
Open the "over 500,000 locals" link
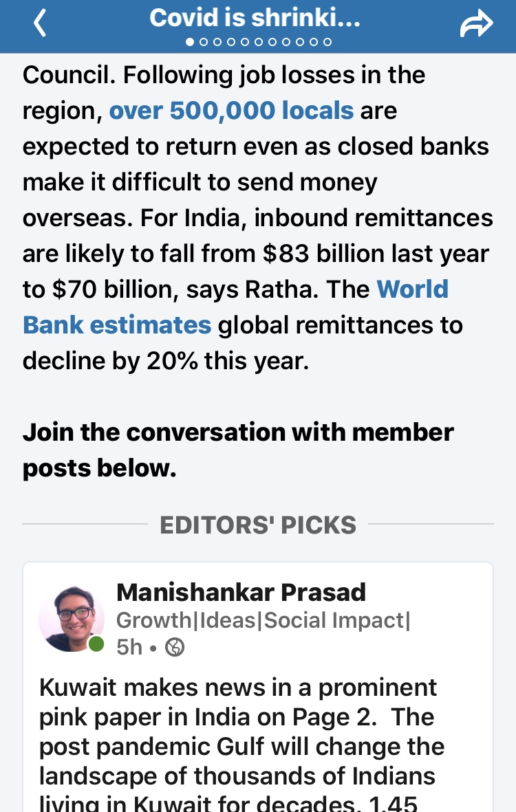click(231, 110)
